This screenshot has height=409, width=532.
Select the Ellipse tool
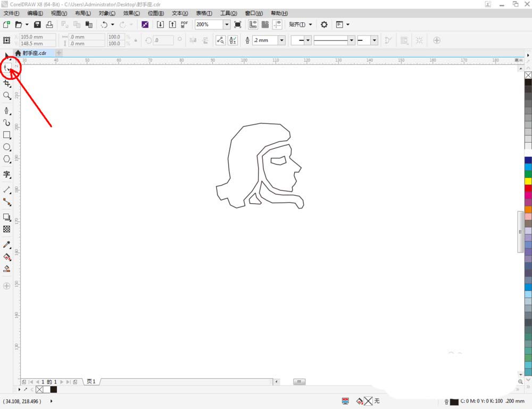(x=7, y=147)
